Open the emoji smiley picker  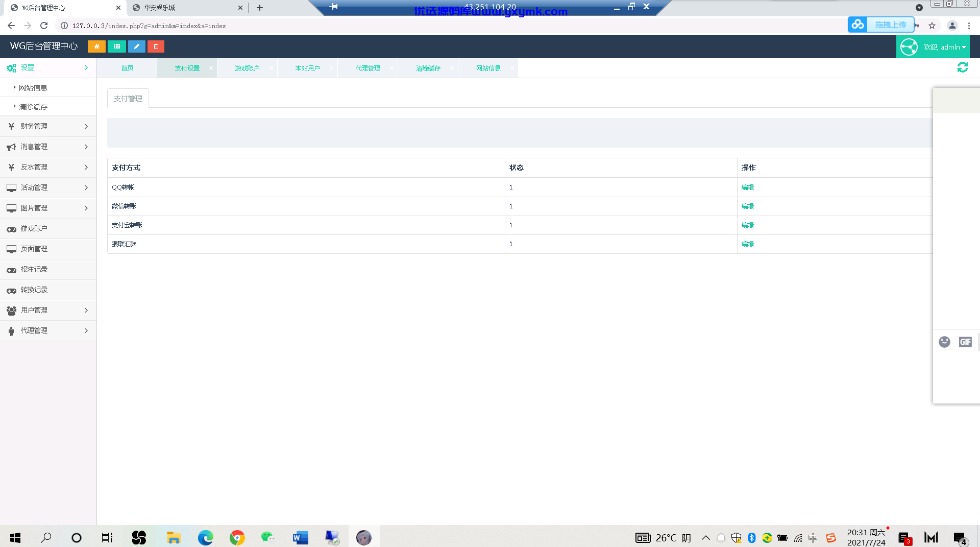(x=944, y=342)
